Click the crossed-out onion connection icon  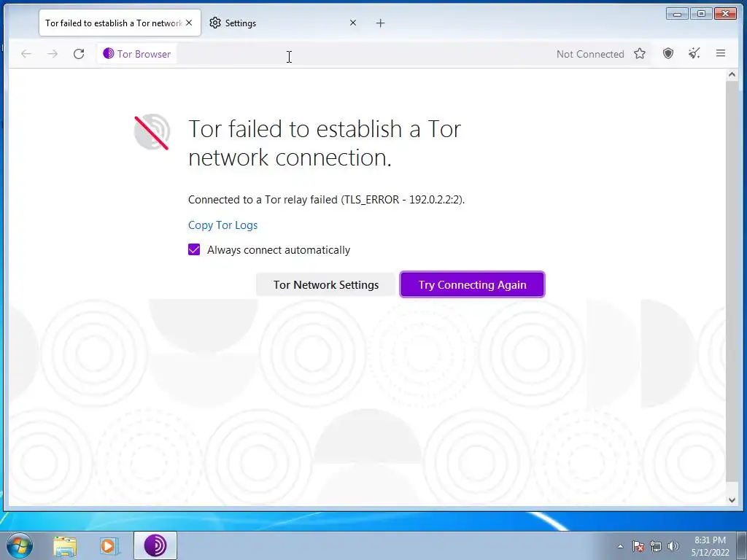(152, 133)
